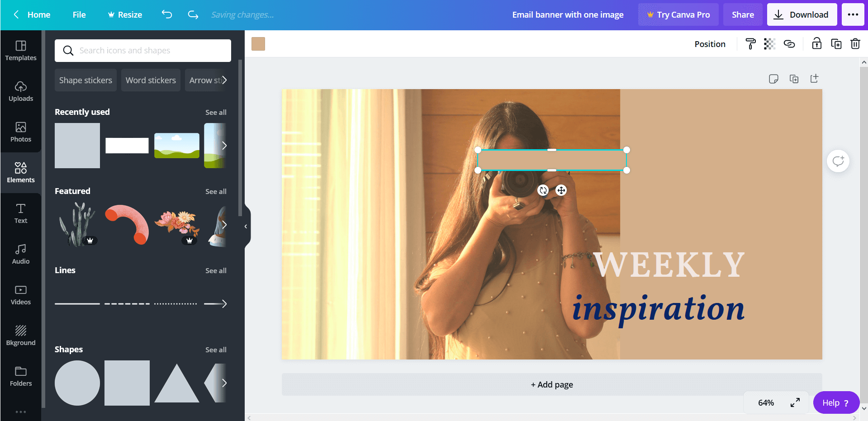Click the Link icon in the toolbar
Screen dimensions: 868x421
pos(789,44)
